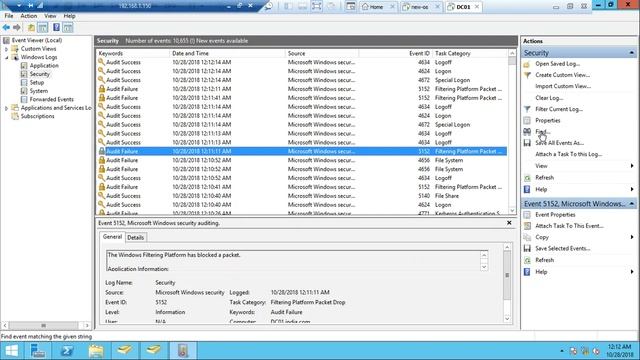Click scroll-down arrow of event description box
The width and height of the screenshot is (640, 360).
[484, 267]
